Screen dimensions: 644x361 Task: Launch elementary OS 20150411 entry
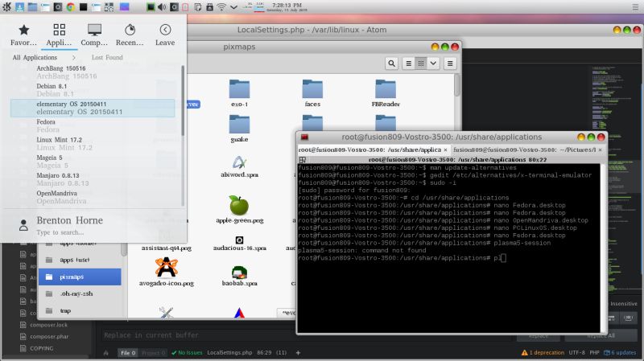tap(93, 108)
